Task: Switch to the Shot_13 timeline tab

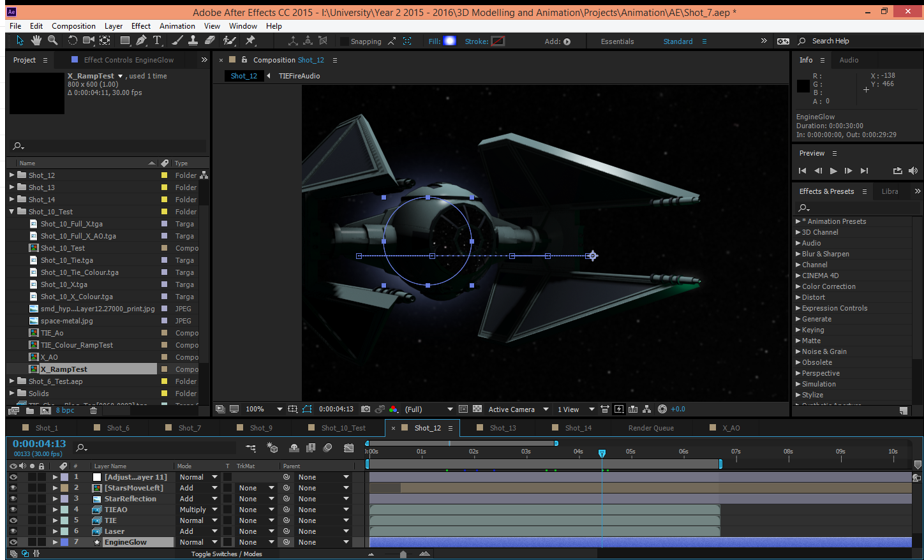Action: (x=503, y=428)
